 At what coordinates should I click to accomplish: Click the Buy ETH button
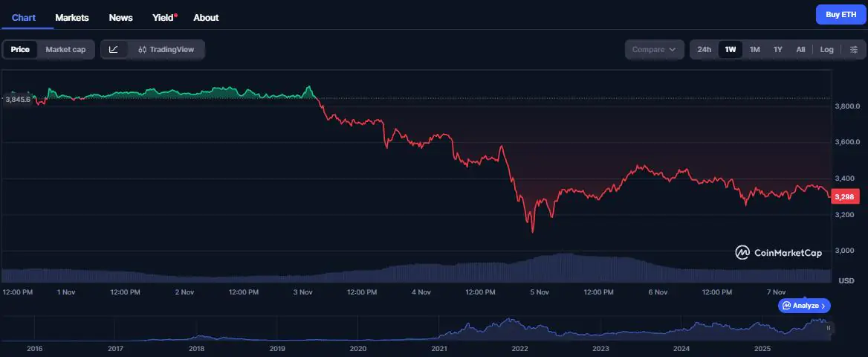[841, 14]
